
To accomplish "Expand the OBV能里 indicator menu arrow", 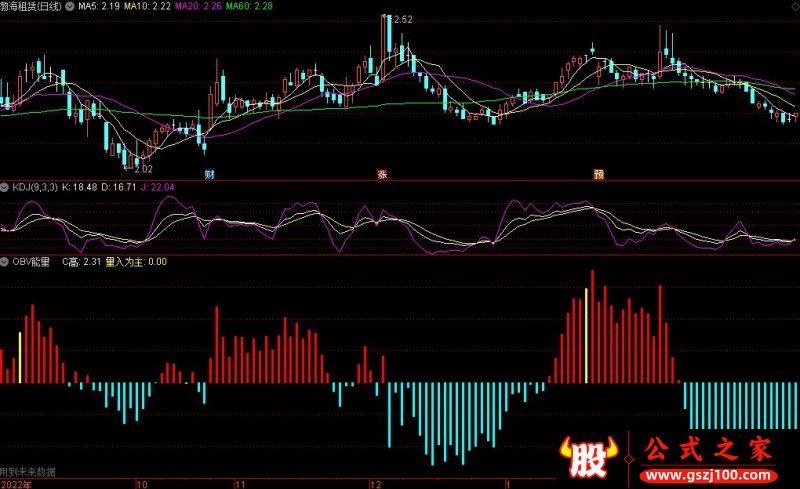I will [x=5, y=262].
